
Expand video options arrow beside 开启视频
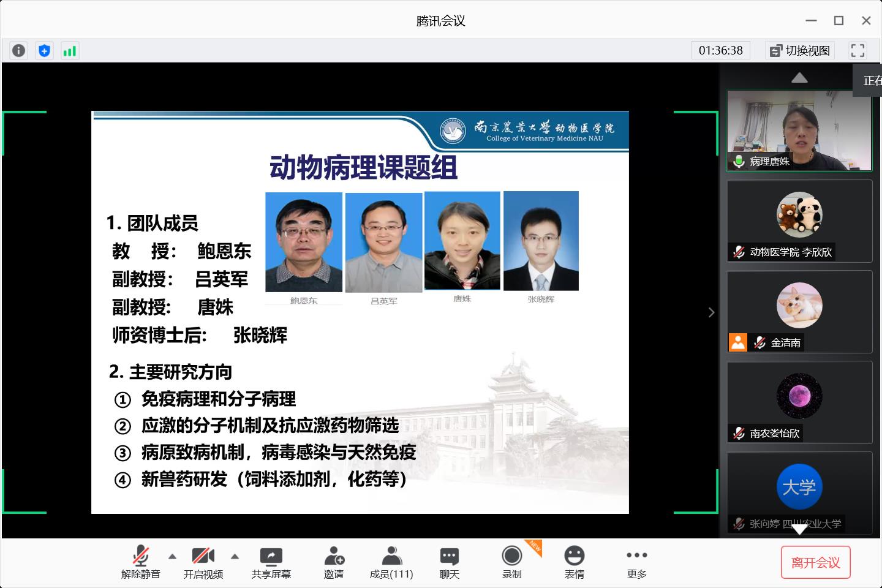click(x=235, y=556)
